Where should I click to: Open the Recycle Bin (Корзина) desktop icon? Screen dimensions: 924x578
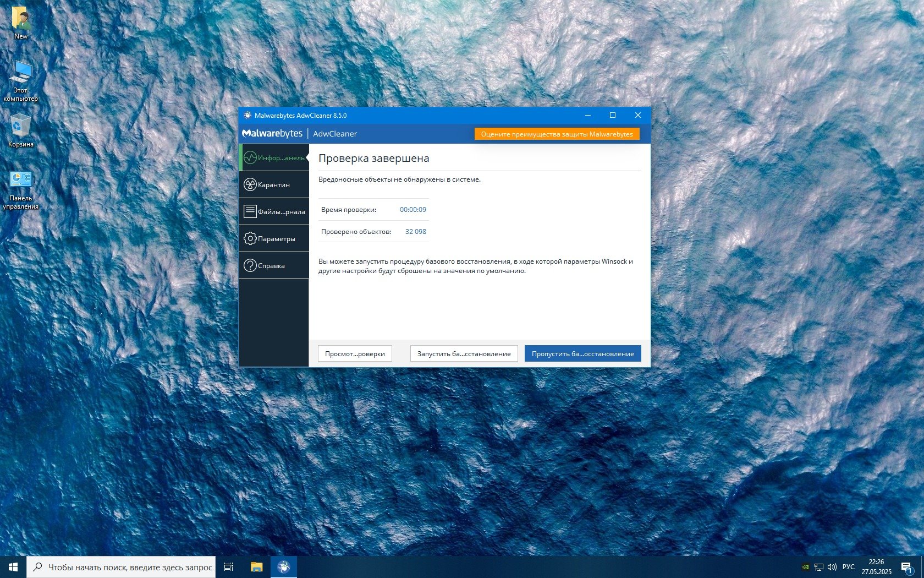20,130
